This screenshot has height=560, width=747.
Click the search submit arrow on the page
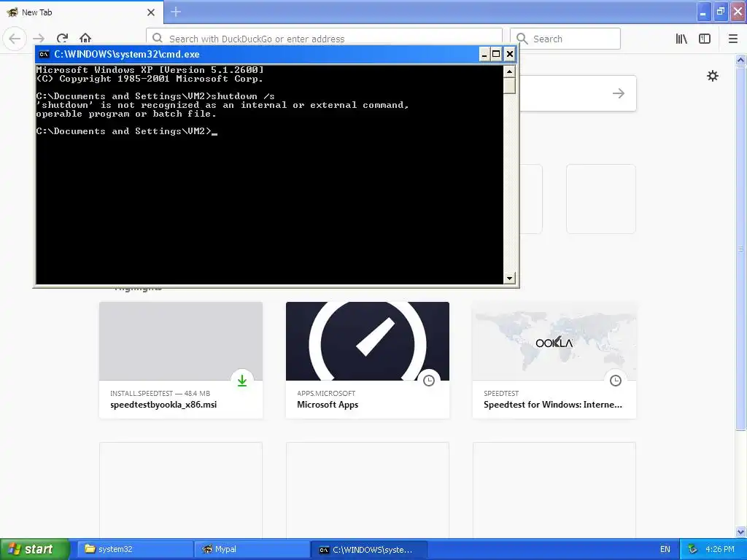tap(619, 93)
